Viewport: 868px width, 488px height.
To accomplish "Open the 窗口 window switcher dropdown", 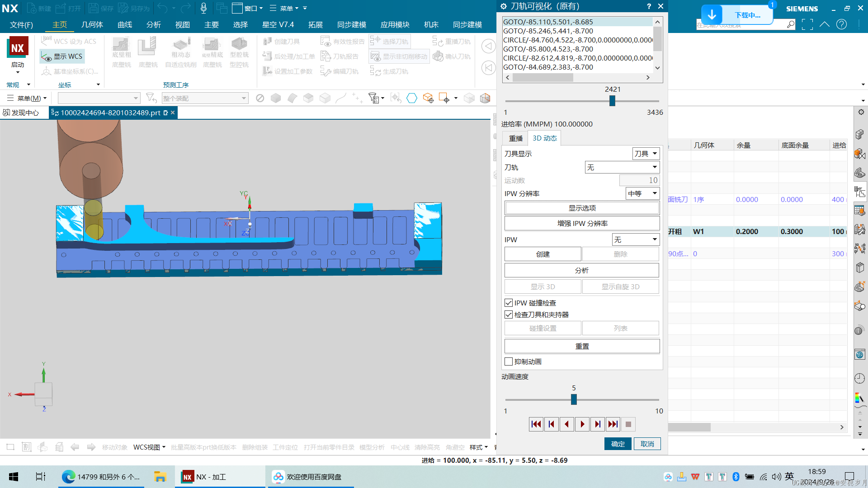I will (x=247, y=8).
